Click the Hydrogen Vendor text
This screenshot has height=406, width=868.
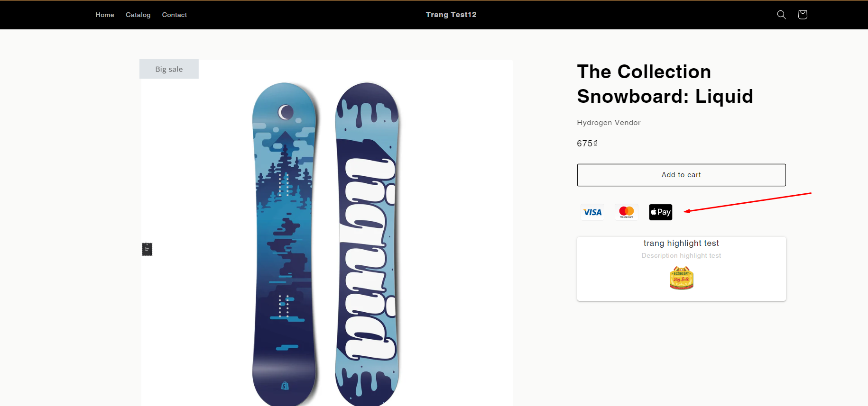click(609, 123)
